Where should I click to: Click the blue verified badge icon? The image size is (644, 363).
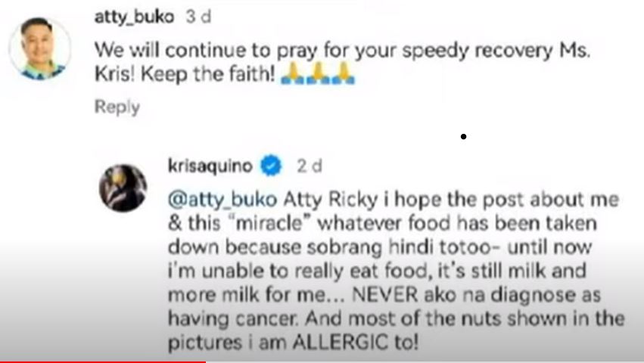[x=271, y=166]
